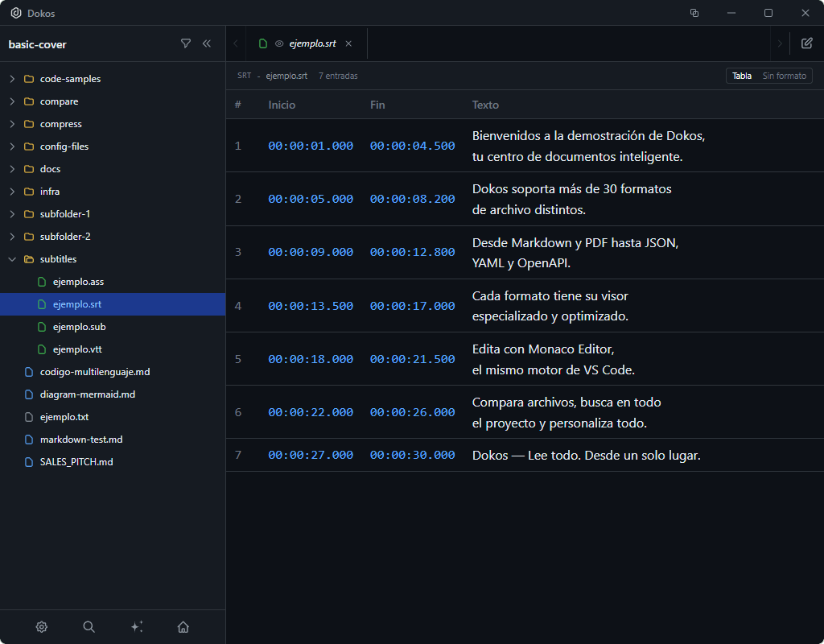824x644 pixels.
Task: Click the filter funnel icon in the sidebar header
Action: tap(186, 43)
